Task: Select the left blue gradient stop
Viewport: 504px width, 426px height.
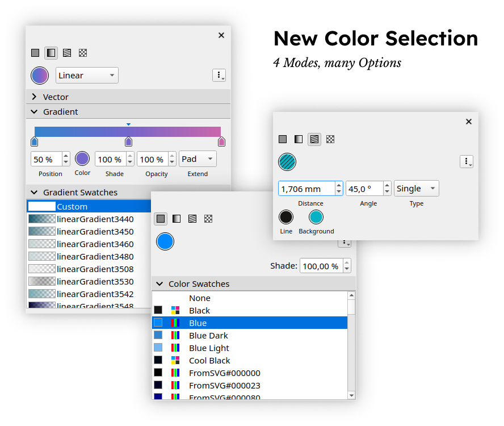Action: 35,141
